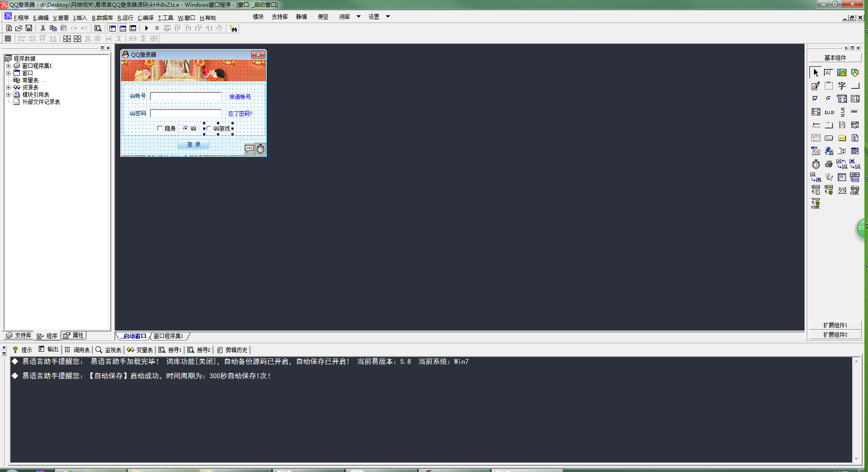The height and width of the screenshot is (472, 868).
Task: Select the timer (clock) component icon
Action: (816, 164)
